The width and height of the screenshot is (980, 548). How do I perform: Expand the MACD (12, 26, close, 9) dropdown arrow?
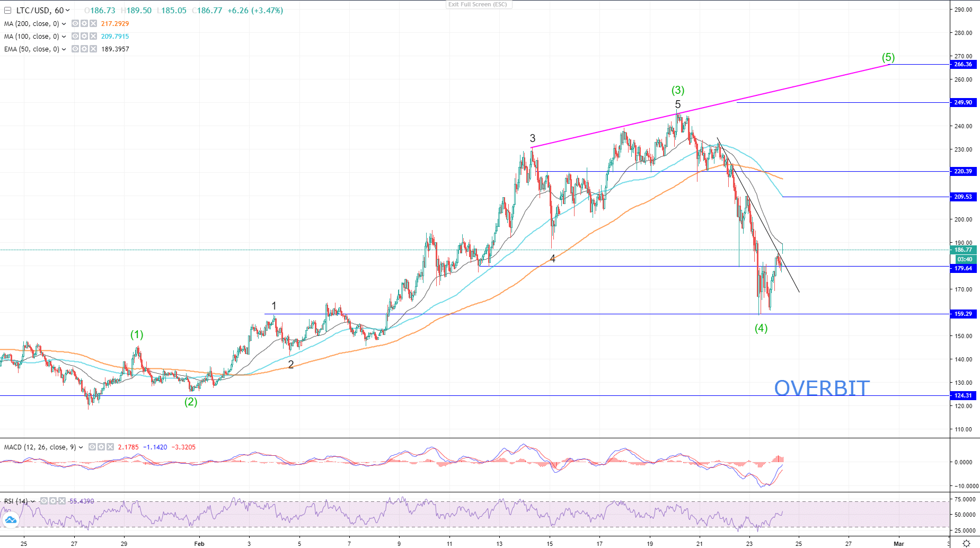pos(81,447)
